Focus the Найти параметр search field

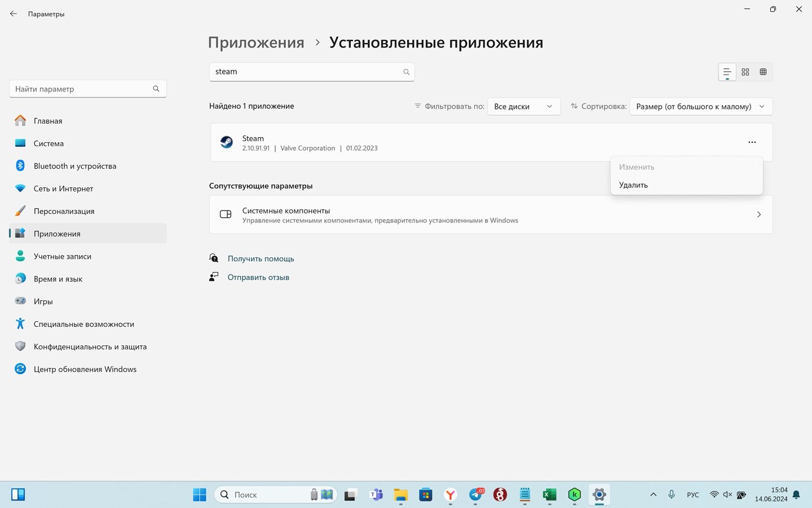point(88,89)
